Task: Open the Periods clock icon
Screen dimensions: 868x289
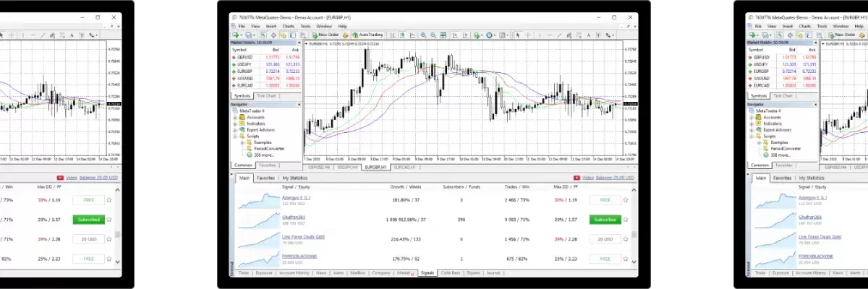Action: pos(489,35)
